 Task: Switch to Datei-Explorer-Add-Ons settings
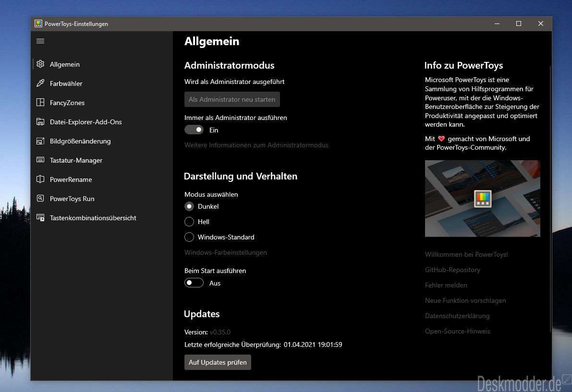point(102,122)
